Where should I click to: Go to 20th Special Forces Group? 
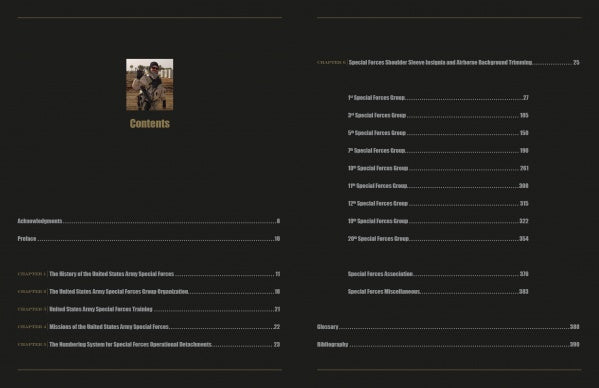click(x=438, y=239)
